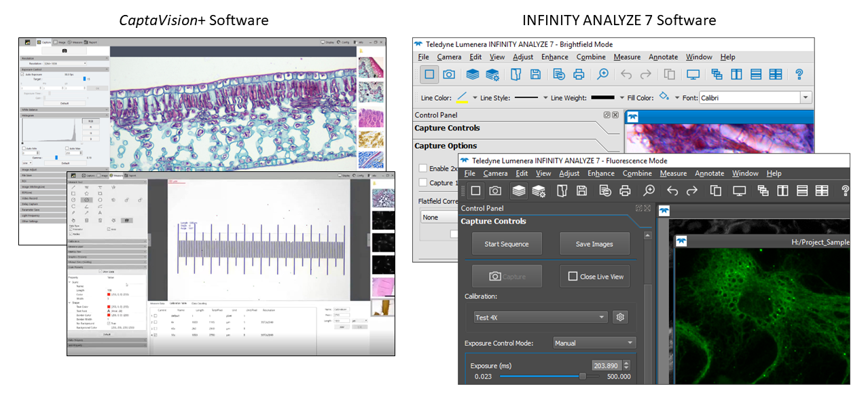Click the zoom magnifier in Fluorescence toolbar
Screen dimensions: 868x397
pos(649,191)
